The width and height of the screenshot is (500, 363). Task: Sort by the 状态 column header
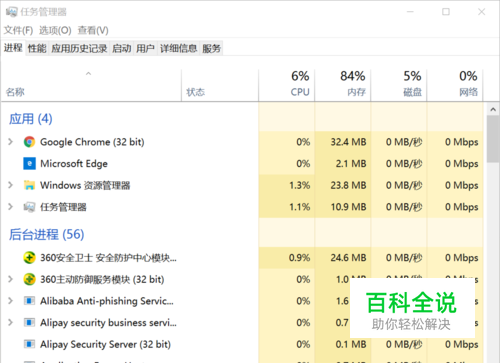coord(220,85)
